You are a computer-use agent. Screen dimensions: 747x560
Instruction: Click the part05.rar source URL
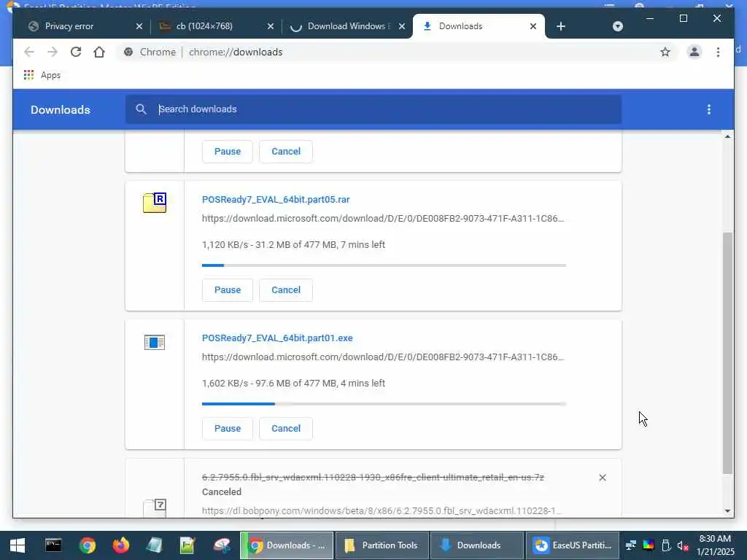click(383, 219)
